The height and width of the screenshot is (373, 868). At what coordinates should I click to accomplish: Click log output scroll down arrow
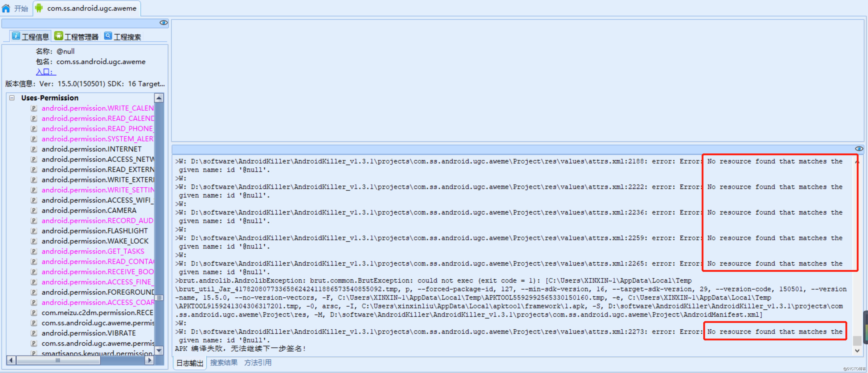tap(857, 351)
